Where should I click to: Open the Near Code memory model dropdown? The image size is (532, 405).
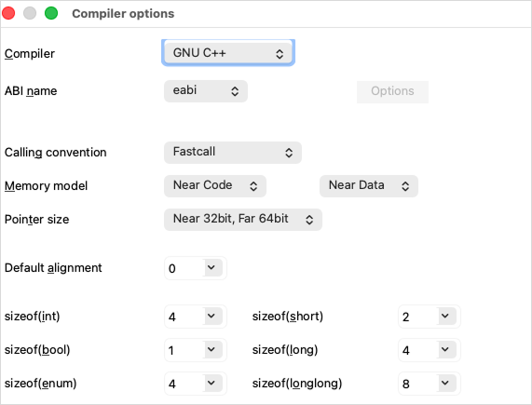[x=215, y=185]
